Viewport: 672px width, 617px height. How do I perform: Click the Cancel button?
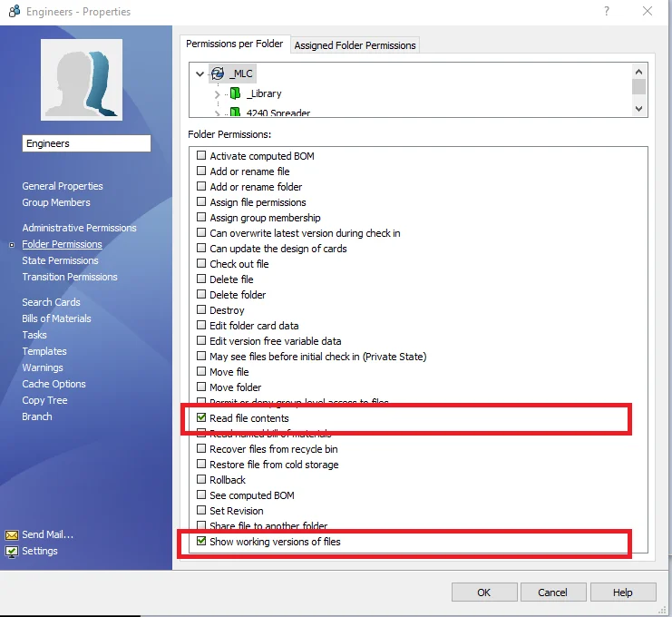(552, 593)
